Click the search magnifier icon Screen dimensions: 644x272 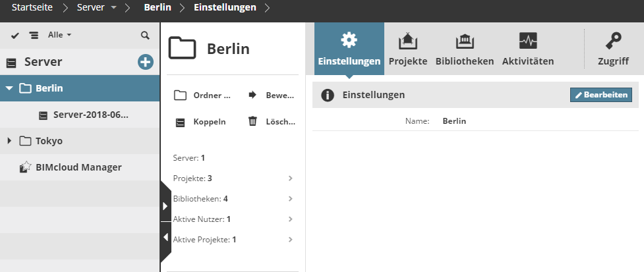click(145, 35)
